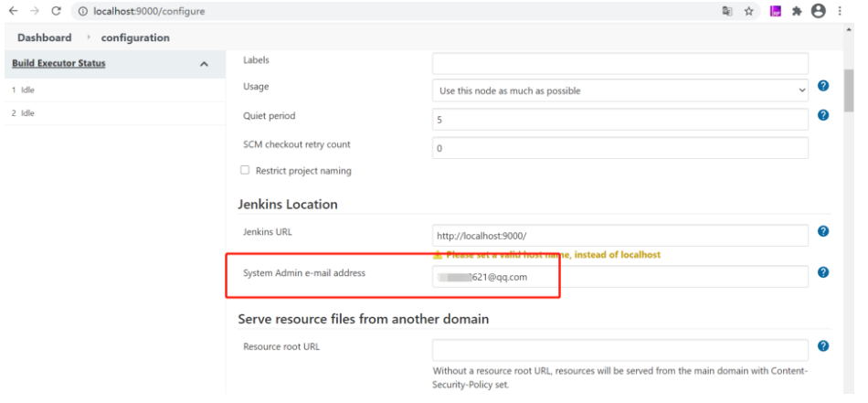Open the Build Executor Status link

[58, 63]
